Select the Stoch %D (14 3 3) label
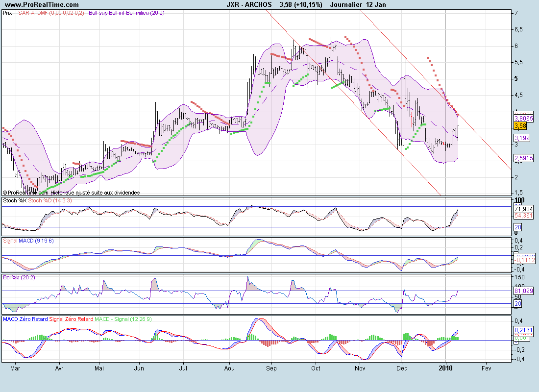Screen dimensions: 539x392 [x=50, y=200]
